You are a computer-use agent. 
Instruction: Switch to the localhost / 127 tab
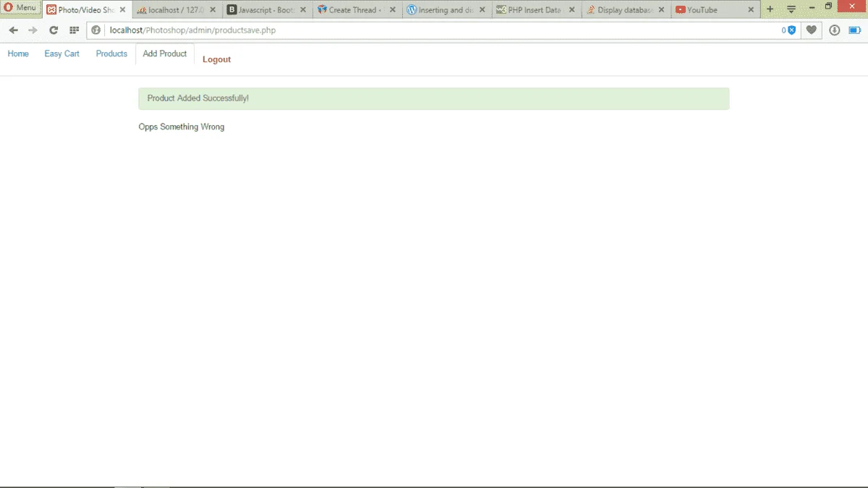tap(176, 10)
